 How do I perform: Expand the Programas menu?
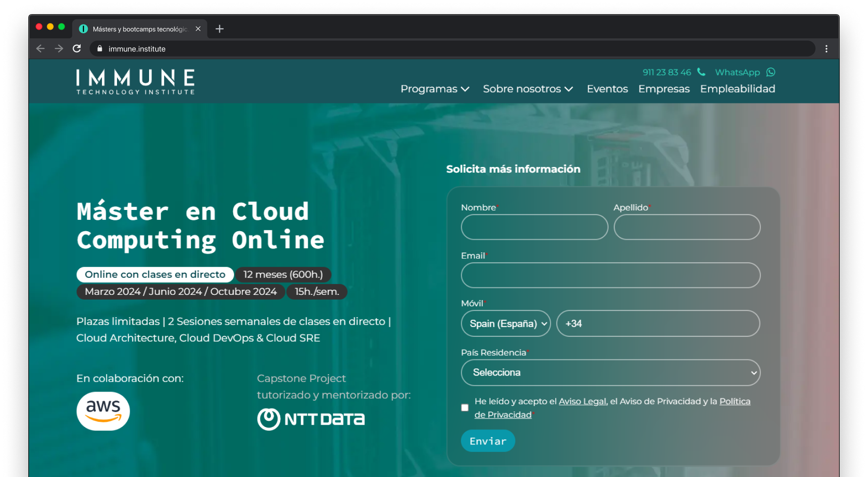[x=434, y=89]
